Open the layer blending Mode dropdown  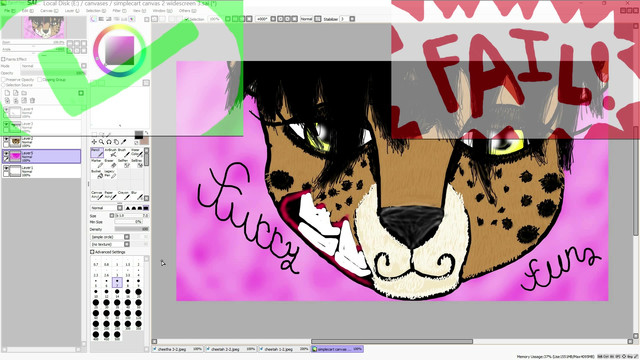tap(84, 66)
